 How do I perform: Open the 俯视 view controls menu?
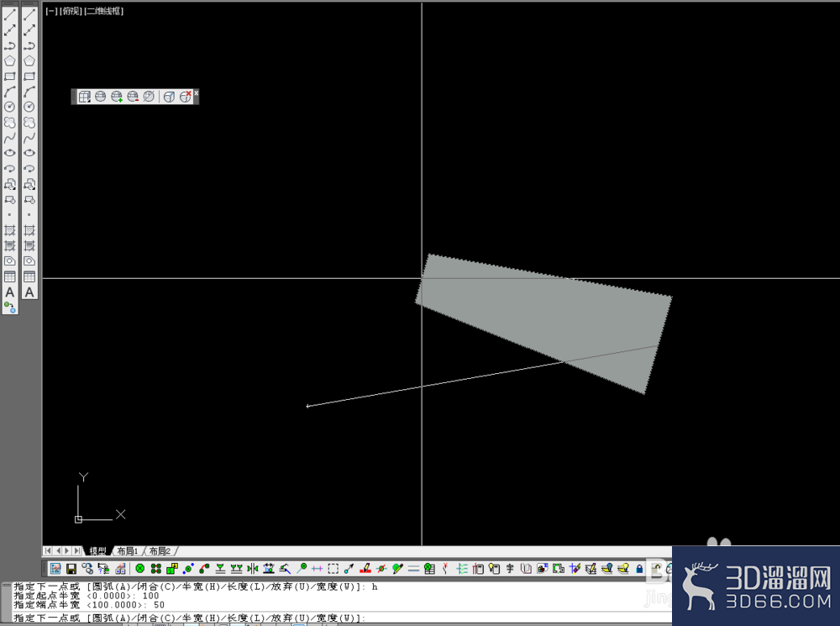[x=71, y=11]
